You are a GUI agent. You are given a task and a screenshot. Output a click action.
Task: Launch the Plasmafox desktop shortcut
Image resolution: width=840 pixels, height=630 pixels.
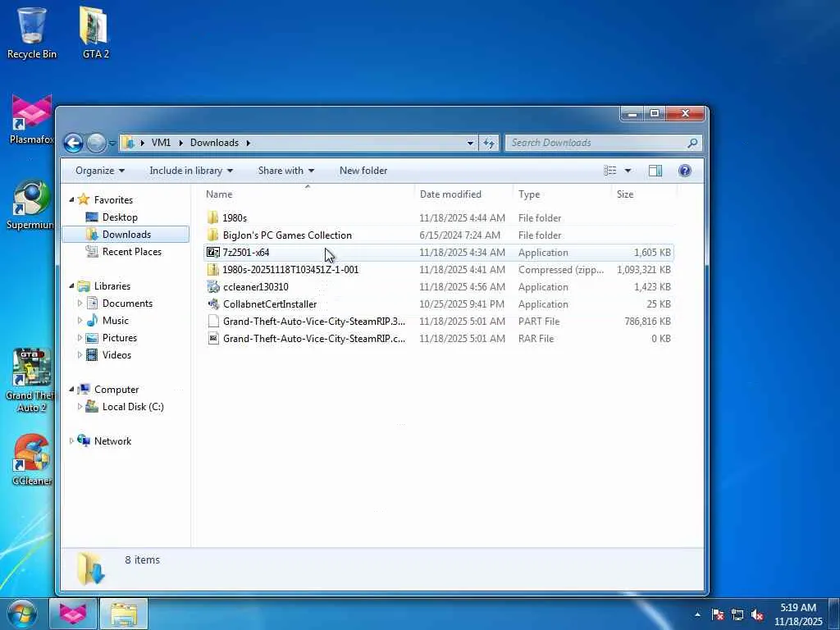pos(32,119)
